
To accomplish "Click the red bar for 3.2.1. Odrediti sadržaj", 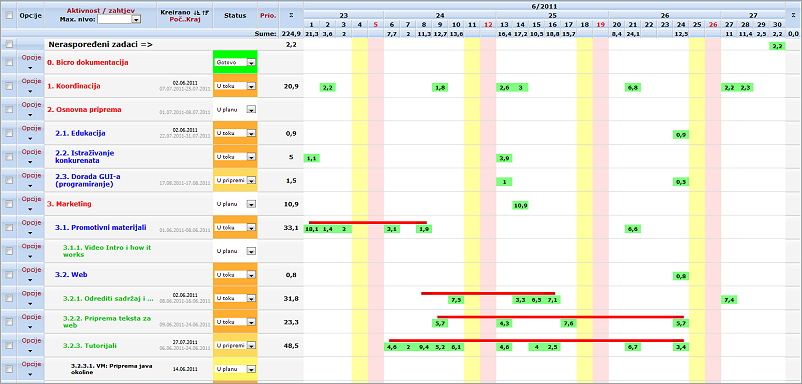I will 488,293.
